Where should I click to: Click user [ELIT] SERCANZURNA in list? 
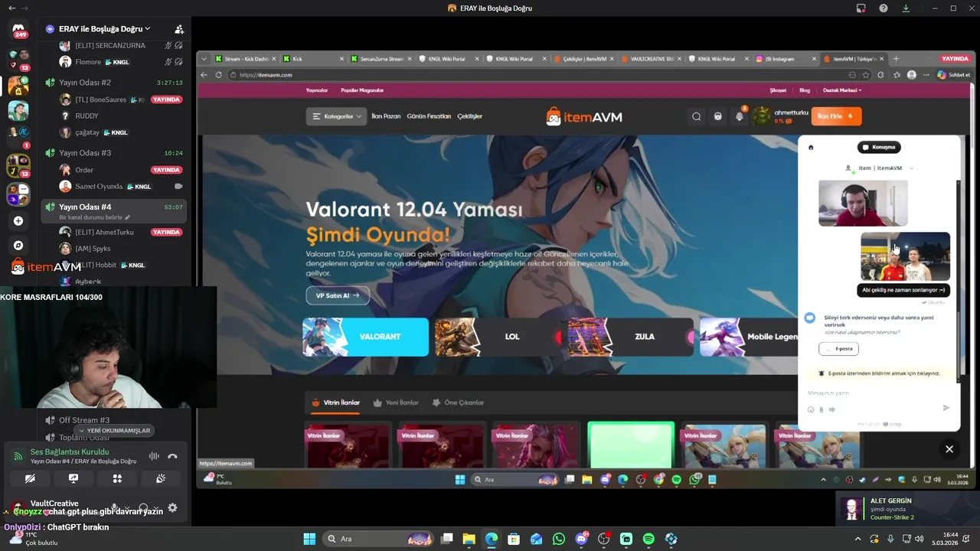[110, 46]
